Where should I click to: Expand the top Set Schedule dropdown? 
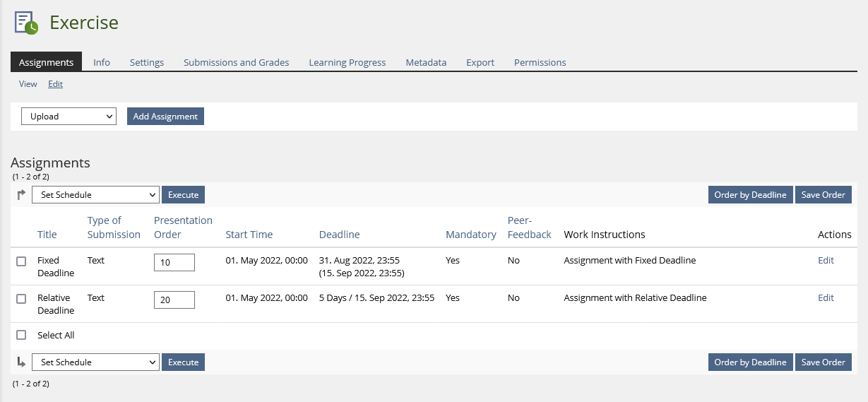point(95,195)
